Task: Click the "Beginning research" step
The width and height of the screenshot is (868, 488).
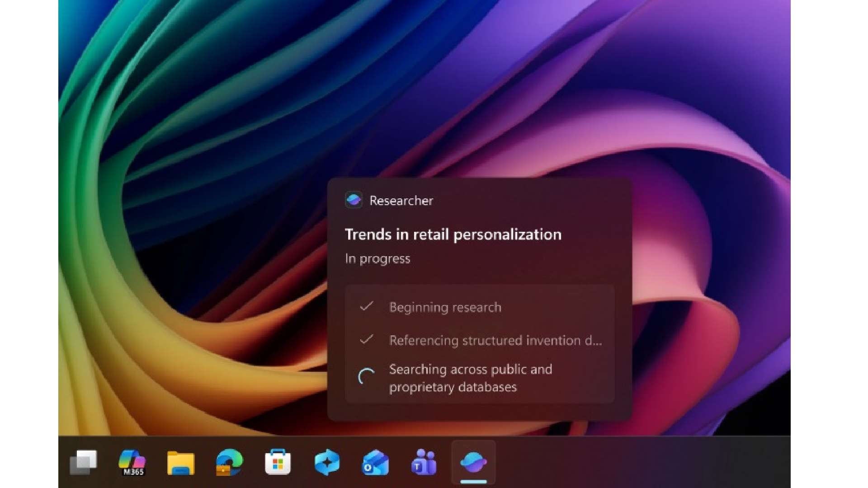Action: click(445, 307)
